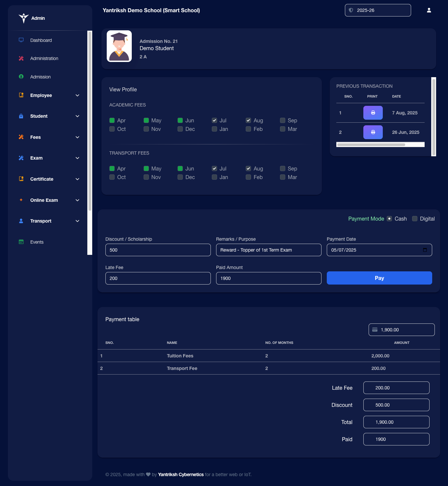Image resolution: width=448 pixels, height=486 pixels.
Task: Open the user profile icon top right
Action: point(429,10)
